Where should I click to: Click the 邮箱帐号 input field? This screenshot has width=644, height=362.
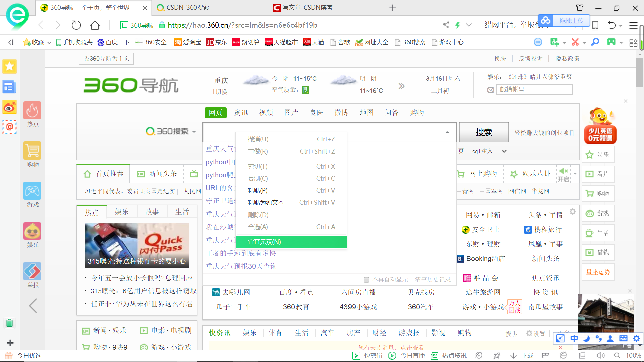(534, 89)
